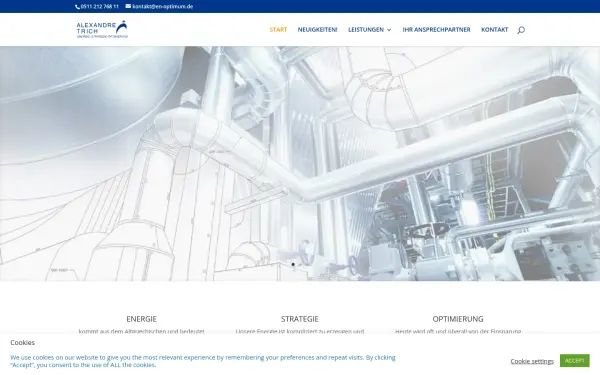Screen dimensions: 600x375
Task: Click the hero industrial pipes image
Action: coord(300,164)
